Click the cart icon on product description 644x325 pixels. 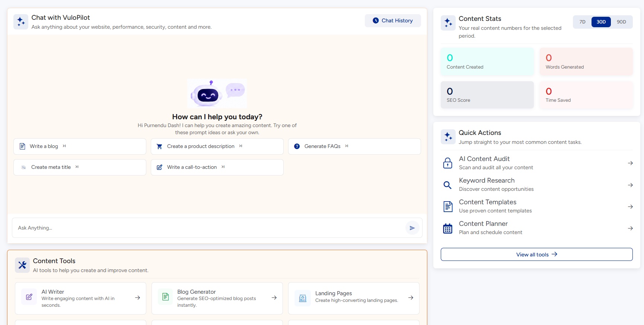tap(159, 146)
